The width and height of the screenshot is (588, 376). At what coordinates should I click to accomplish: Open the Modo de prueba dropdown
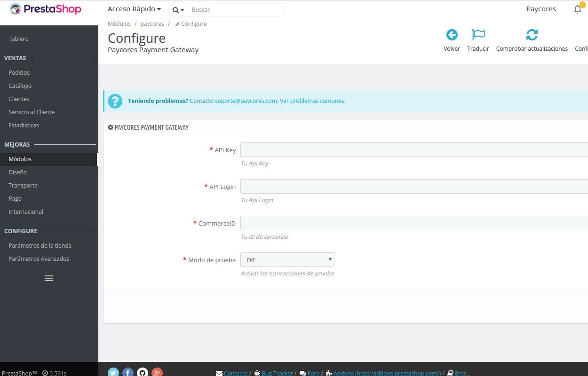click(x=287, y=260)
